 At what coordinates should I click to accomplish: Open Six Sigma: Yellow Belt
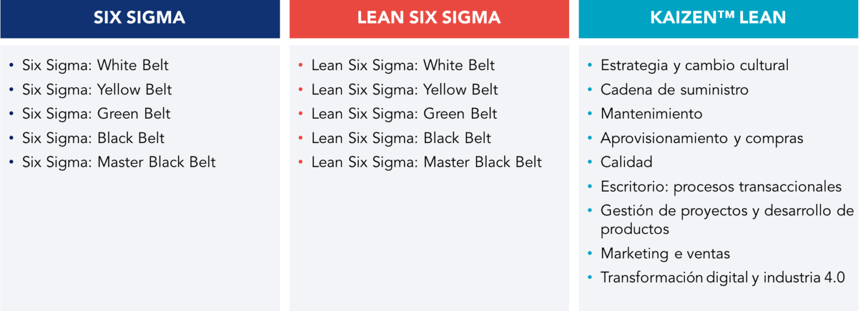point(97,90)
